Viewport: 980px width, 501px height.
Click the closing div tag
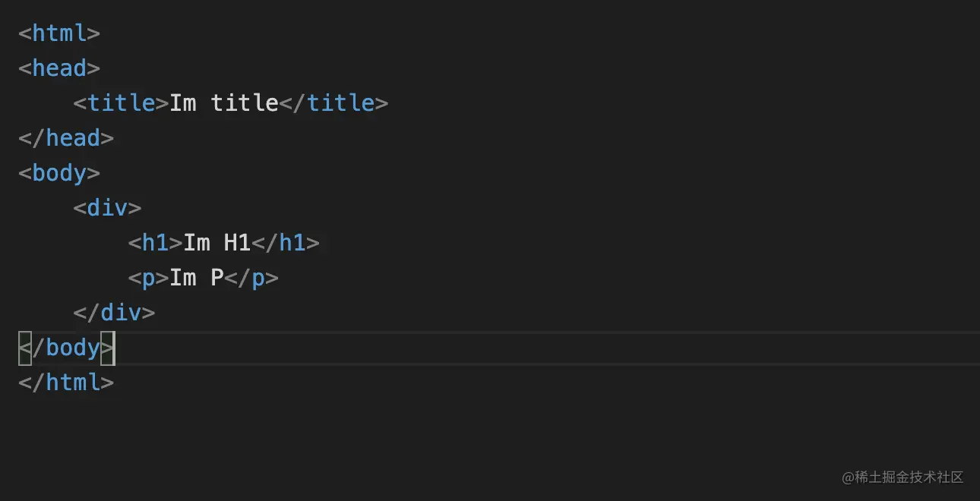pos(114,313)
